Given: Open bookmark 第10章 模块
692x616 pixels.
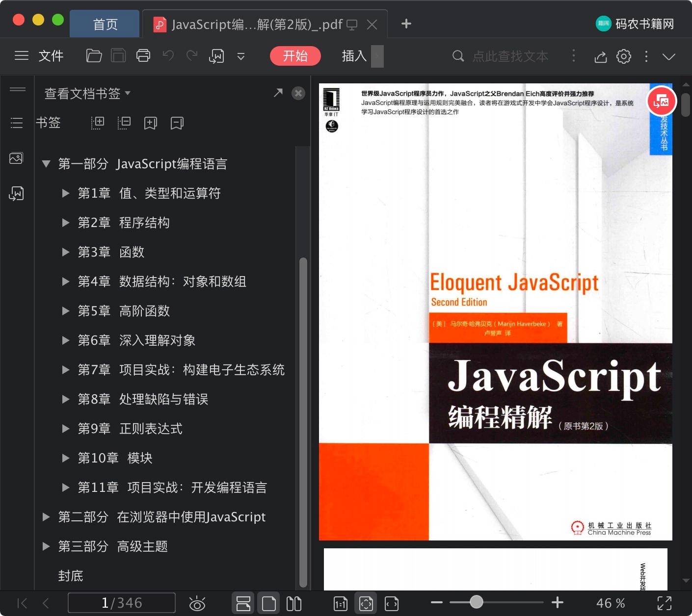Looking at the screenshot, I should tap(115, 458).
